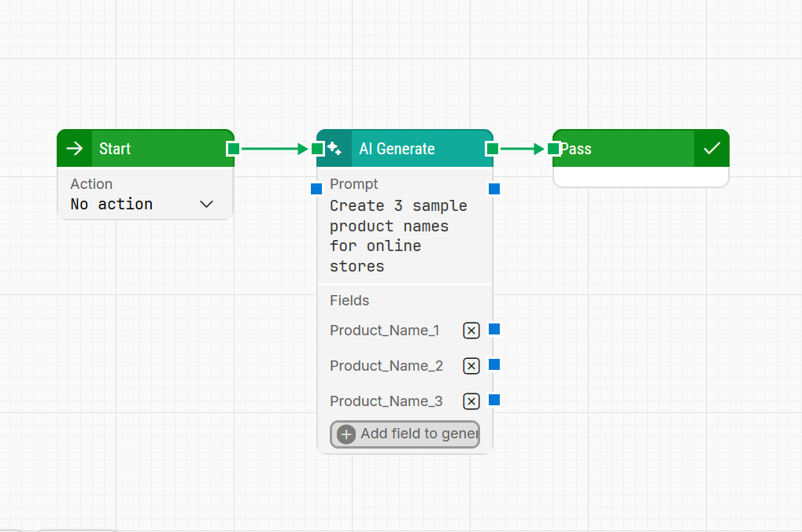802x532 pixels.
Task: Click the AI Generate input connector
Action: 317,149
